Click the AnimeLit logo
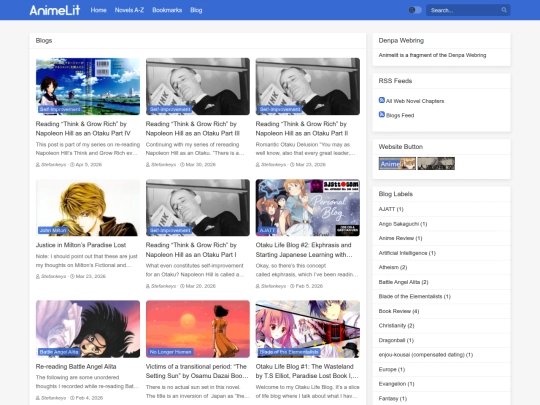 click(55, 10)
